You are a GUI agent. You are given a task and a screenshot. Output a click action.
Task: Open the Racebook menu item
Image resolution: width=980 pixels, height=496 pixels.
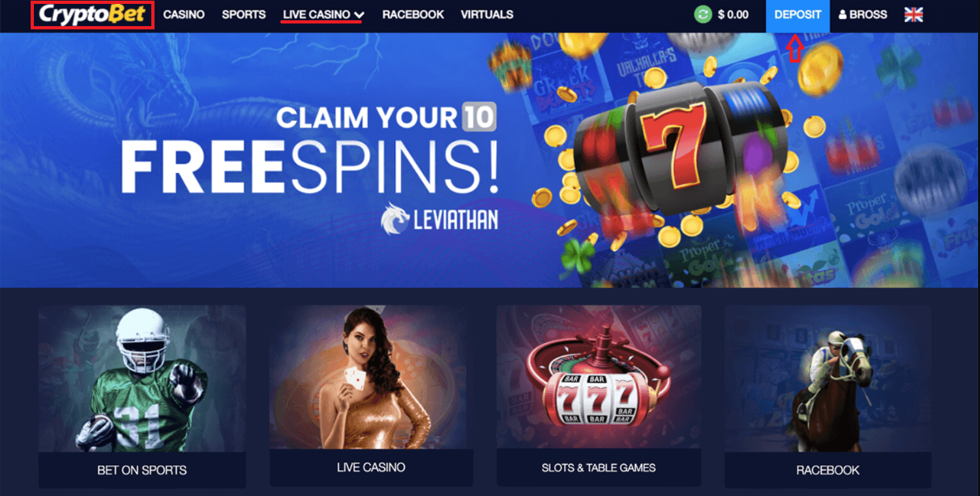413,14
